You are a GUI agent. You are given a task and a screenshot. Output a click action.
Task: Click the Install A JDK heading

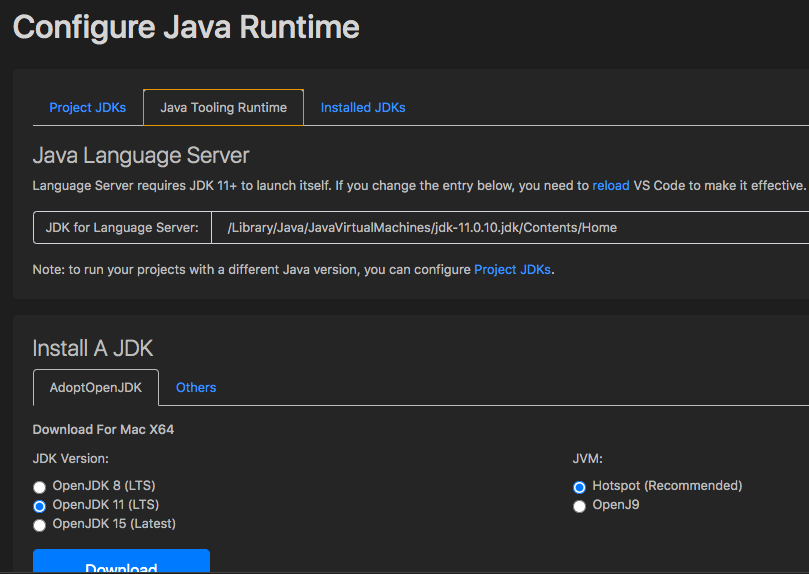[93, 348]
